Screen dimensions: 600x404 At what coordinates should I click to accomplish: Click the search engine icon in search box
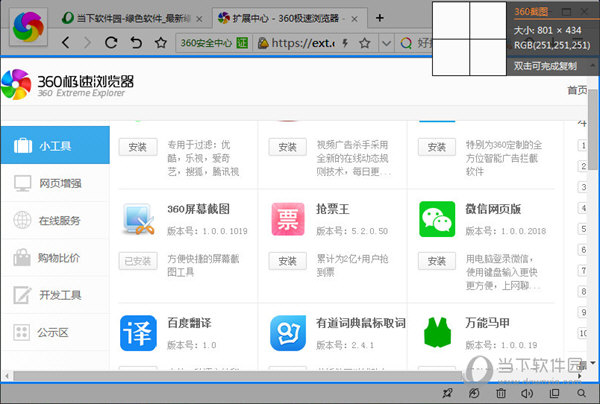[x=406, y=43]
